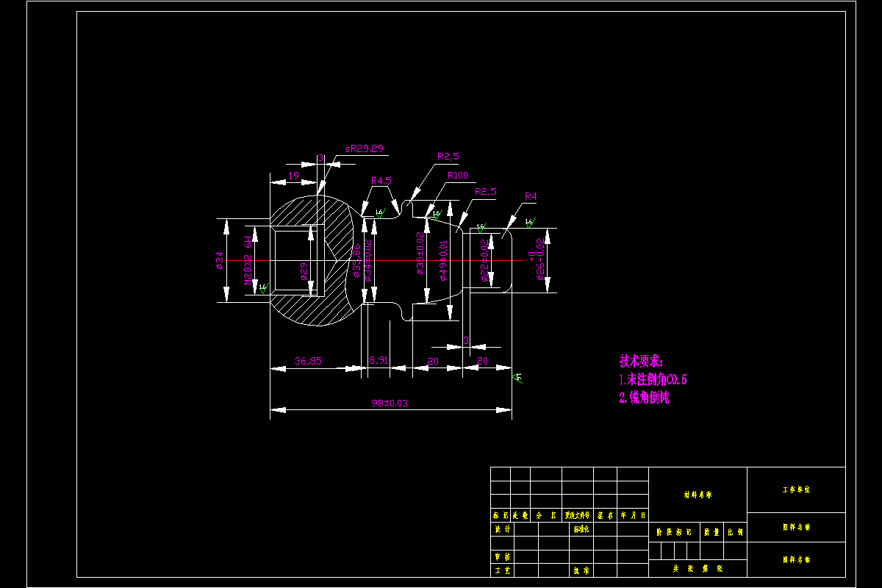Screen dimensions: 882x588
Task: Click the 分区 header cell
Action: tap(546, 516)
